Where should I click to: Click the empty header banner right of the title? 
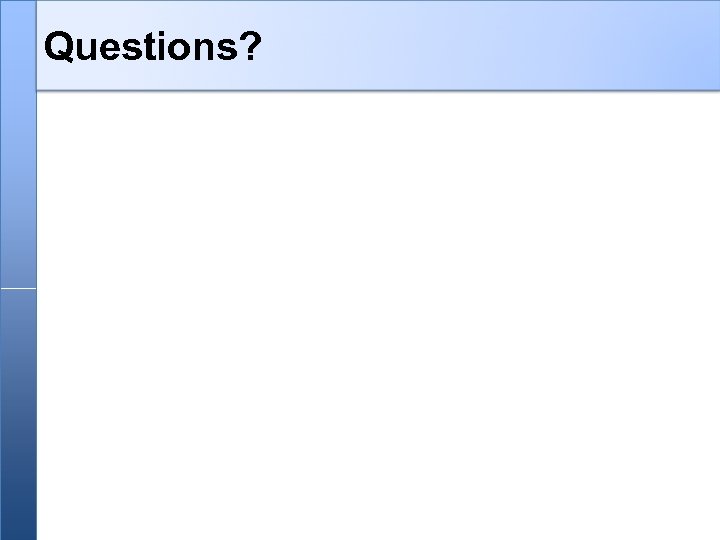click(490, 46)
